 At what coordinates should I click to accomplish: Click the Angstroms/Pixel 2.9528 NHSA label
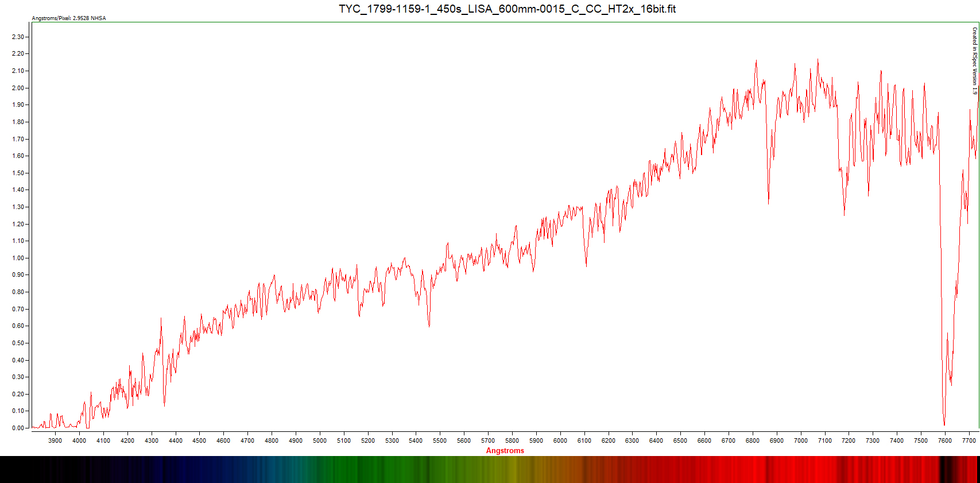point(68,18)
